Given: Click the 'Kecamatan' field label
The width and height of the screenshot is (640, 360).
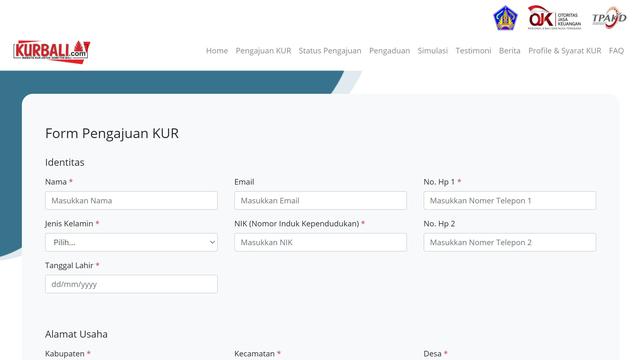Looking at the screenshot, I should [254, 353].
